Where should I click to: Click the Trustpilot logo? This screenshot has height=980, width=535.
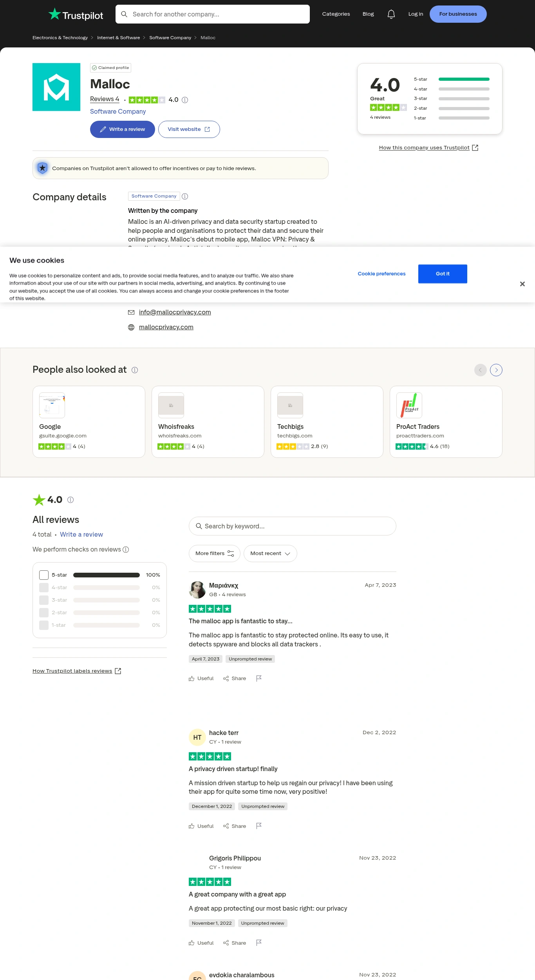(76, 15)
